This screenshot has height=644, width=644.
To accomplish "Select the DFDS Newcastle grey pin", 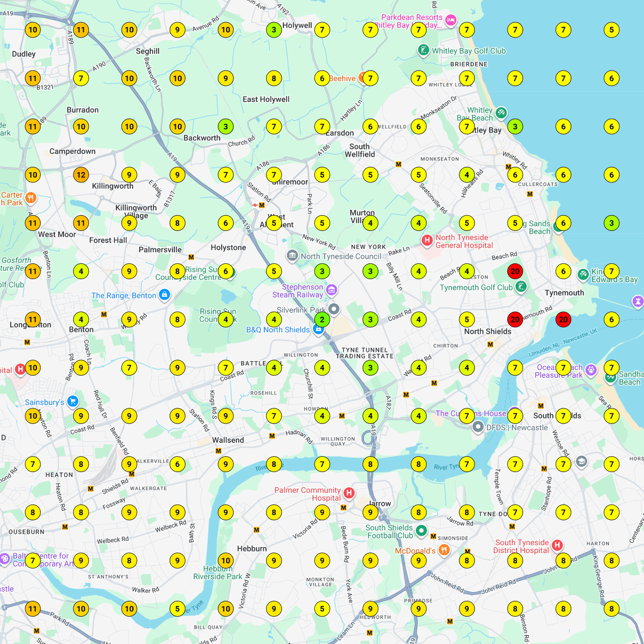I will tap(478, 427).
